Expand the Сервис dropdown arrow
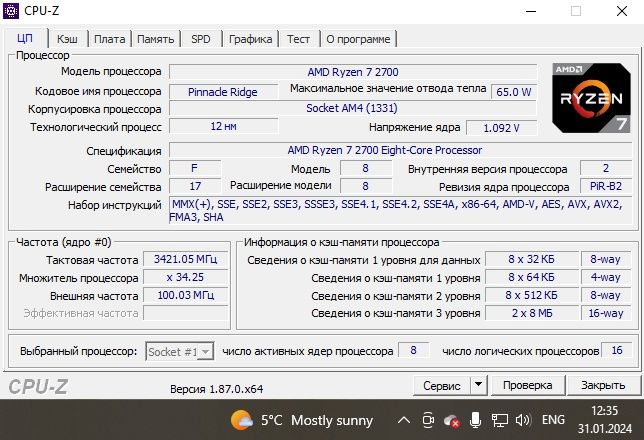644x440 pixels. tap(478, 385)
